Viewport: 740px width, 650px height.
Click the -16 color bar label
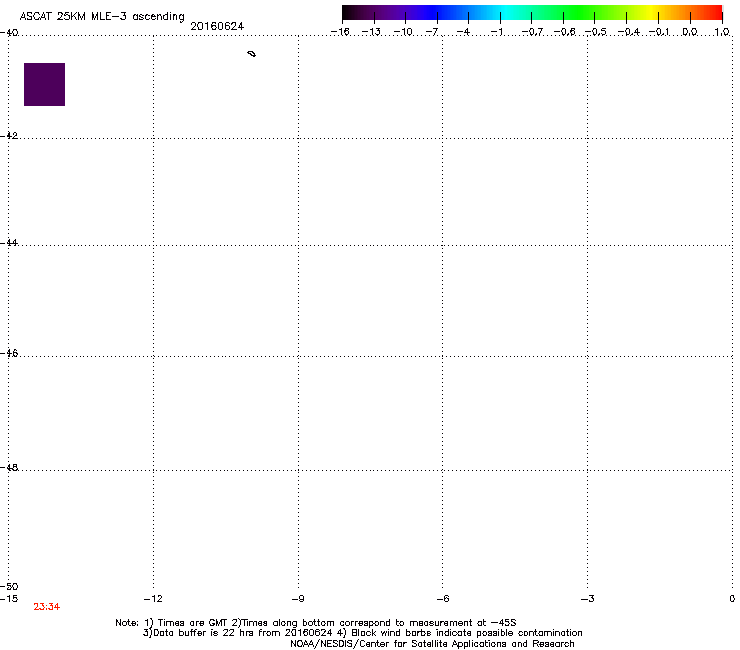click(340, 32)
